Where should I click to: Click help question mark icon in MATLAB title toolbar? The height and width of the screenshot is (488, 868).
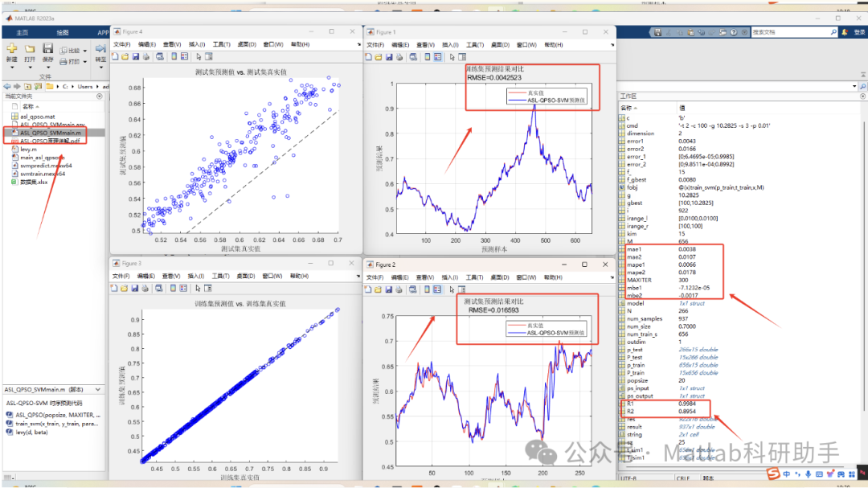(734, 33)
